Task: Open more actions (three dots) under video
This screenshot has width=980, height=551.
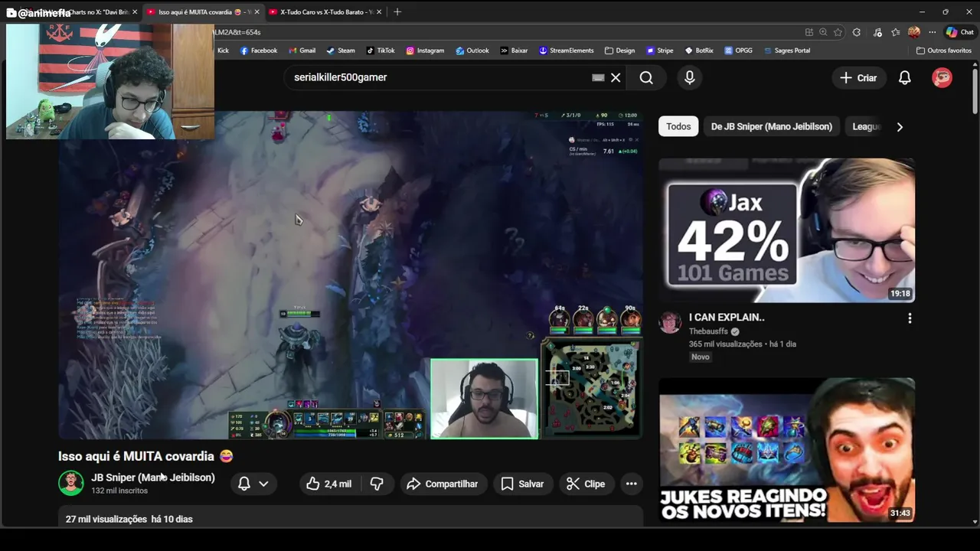Action: click(632, 484)
